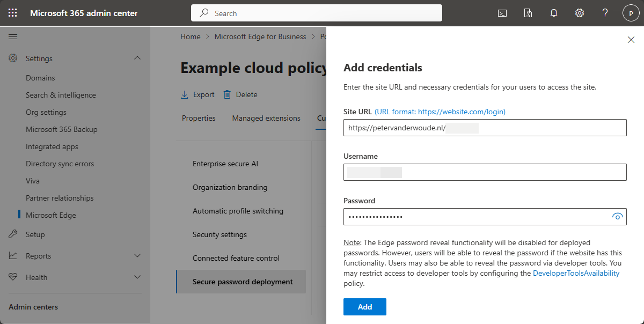644x324 pixels.
Task: Select Secure password deployment menu item
Action: point(243,282)
